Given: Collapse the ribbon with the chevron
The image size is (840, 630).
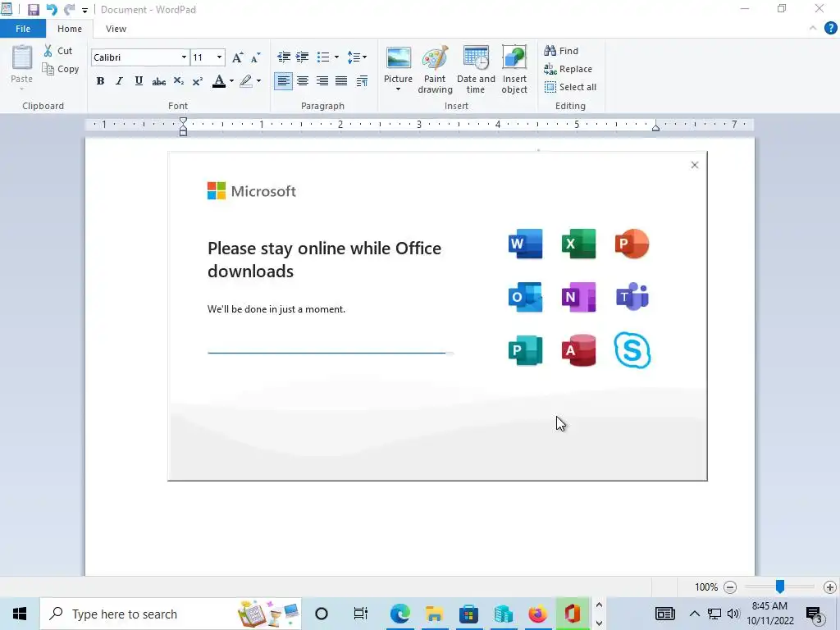Looking at the screenshot, I should [813, 29].
